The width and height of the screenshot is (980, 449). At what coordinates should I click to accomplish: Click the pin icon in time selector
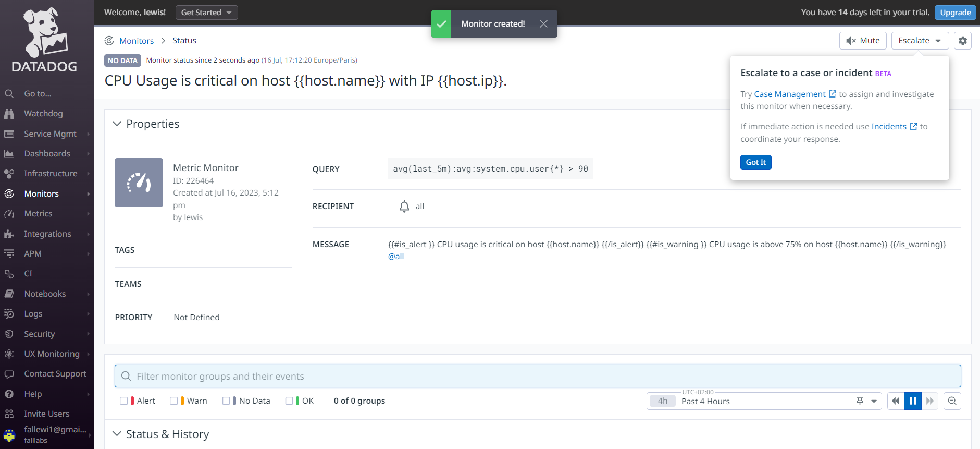pyautogui.click(x=860, y=401)
